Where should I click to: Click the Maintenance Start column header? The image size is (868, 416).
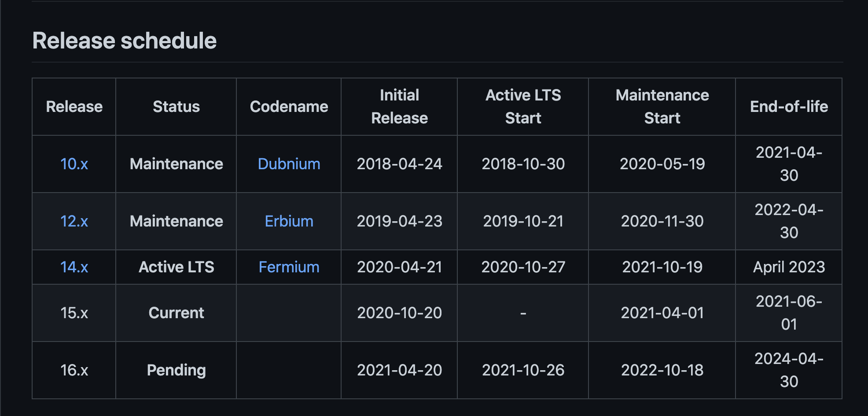pos(662,107)
